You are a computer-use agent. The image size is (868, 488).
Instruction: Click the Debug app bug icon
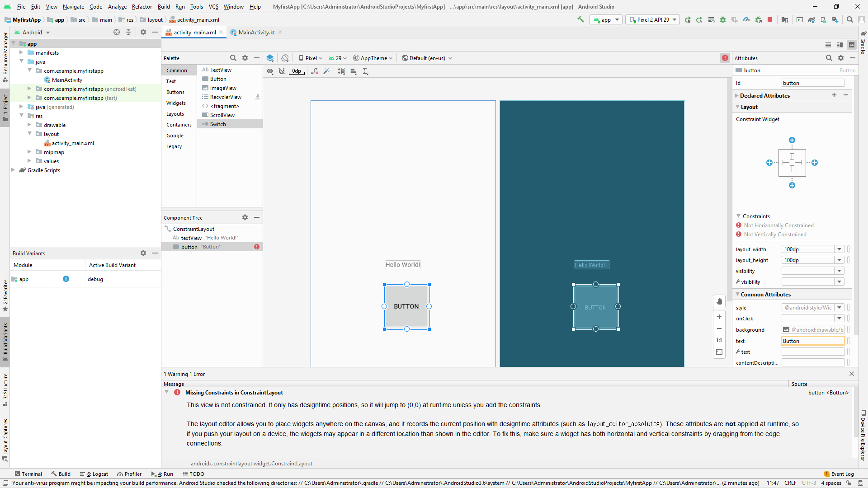723,19
